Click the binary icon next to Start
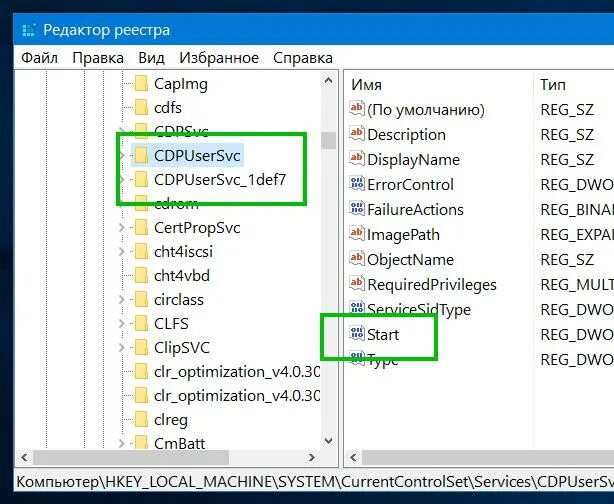The image size is (614, 504). coord(357,334)
